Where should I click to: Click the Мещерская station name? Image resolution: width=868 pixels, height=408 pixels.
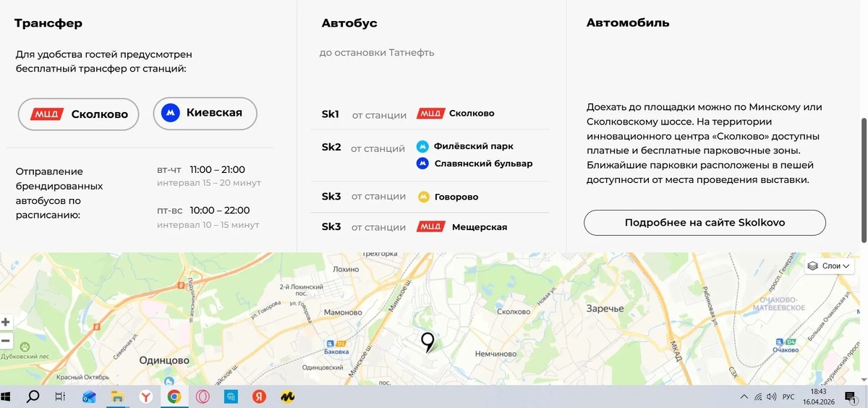click(480, 227)
